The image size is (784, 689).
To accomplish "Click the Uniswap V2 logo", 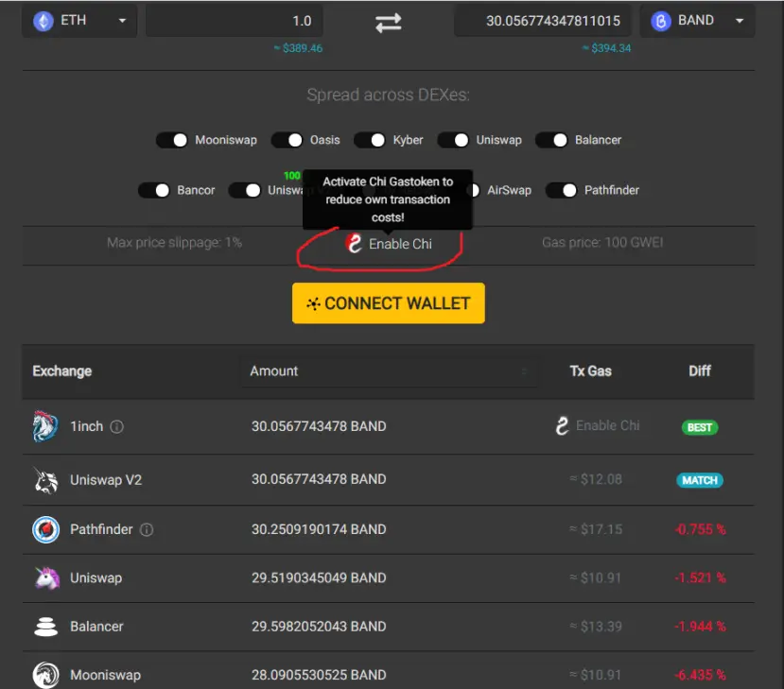I will click(x=45, y=480).
